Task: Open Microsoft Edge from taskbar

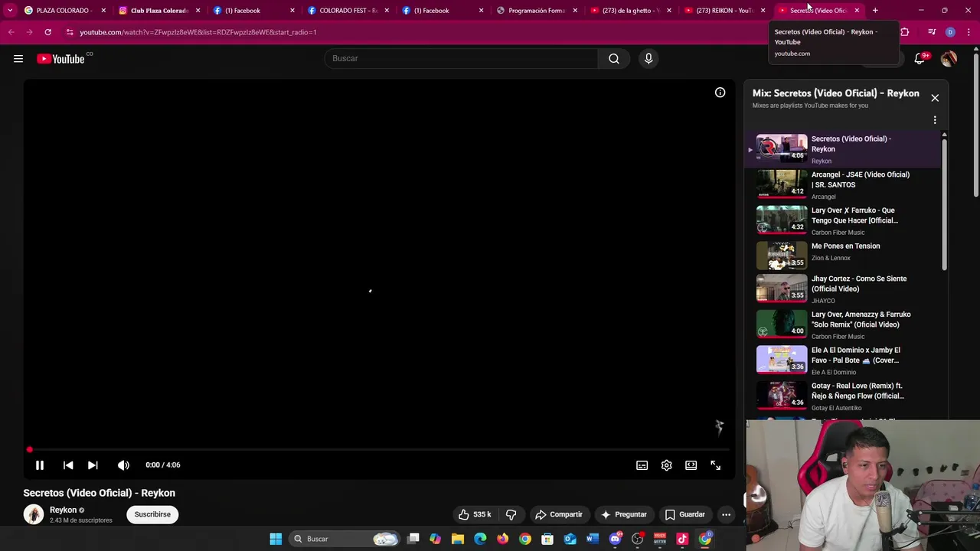Action: [x=480, y=539]
